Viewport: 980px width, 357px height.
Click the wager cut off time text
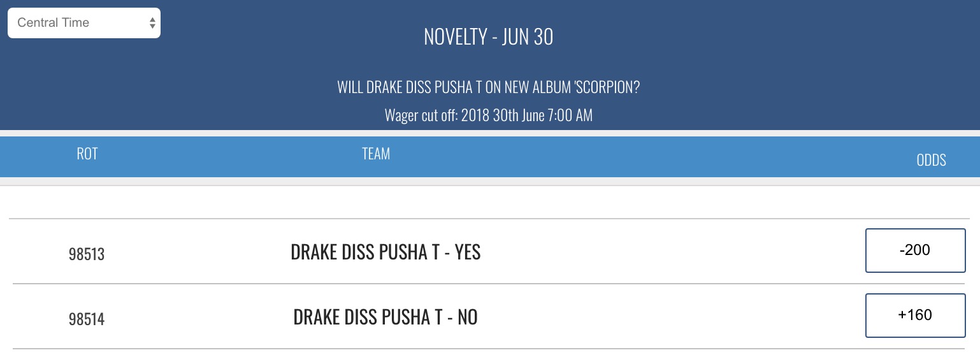[489, 115]
